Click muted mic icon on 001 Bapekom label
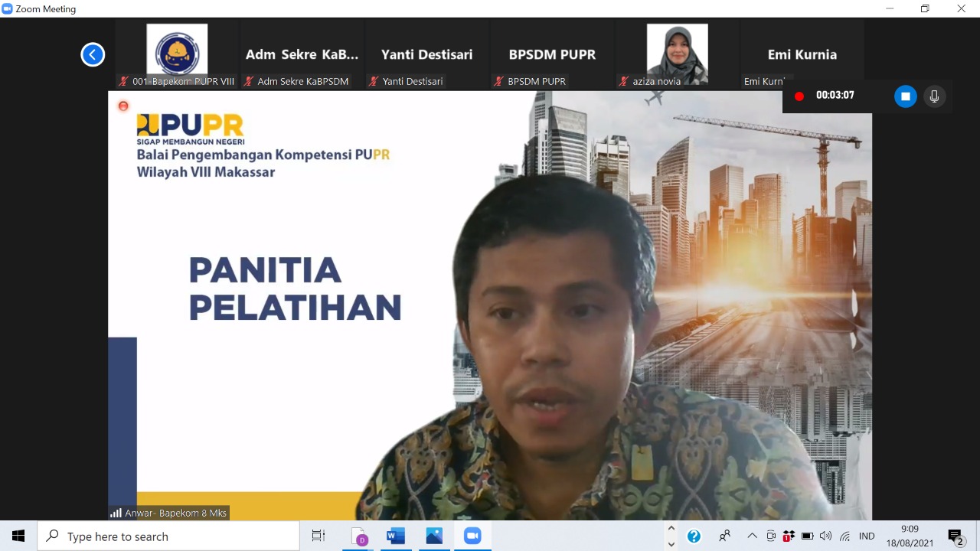The image size is (980, 551). click(124, 81)
